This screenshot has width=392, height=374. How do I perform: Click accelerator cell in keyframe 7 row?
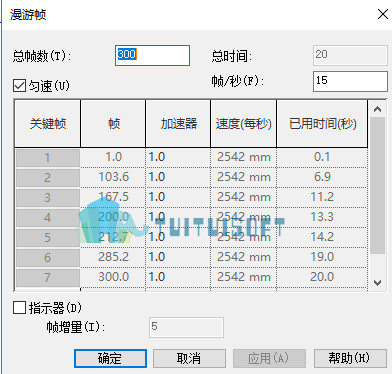point(178,277)
